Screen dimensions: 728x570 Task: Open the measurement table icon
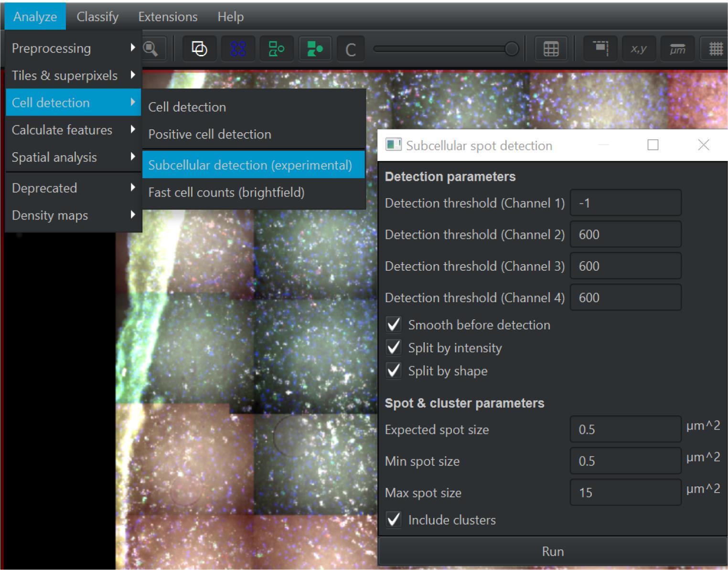click(551, 49)
